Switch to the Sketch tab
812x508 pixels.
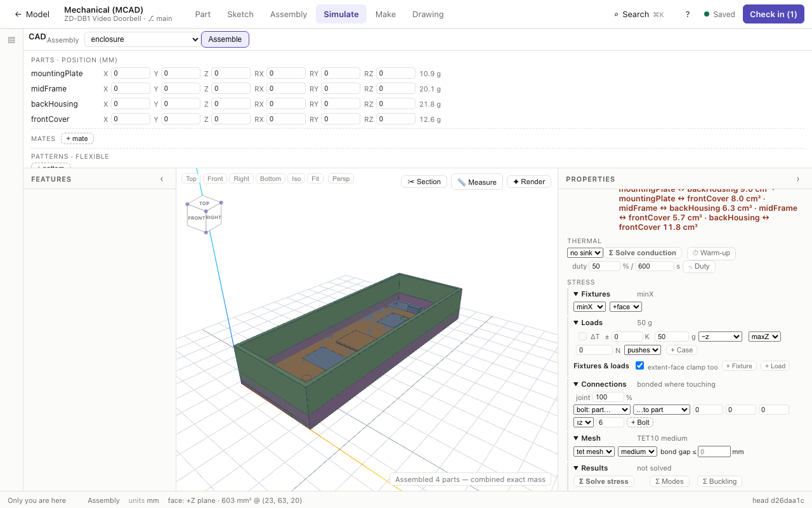pos(240,14)
